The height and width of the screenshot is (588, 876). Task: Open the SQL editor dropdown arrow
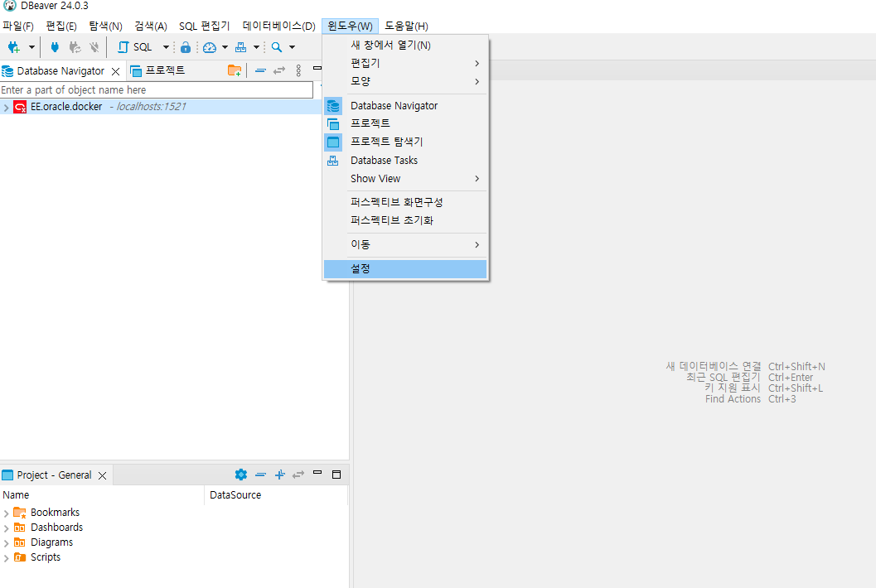(x=166, y=47)
